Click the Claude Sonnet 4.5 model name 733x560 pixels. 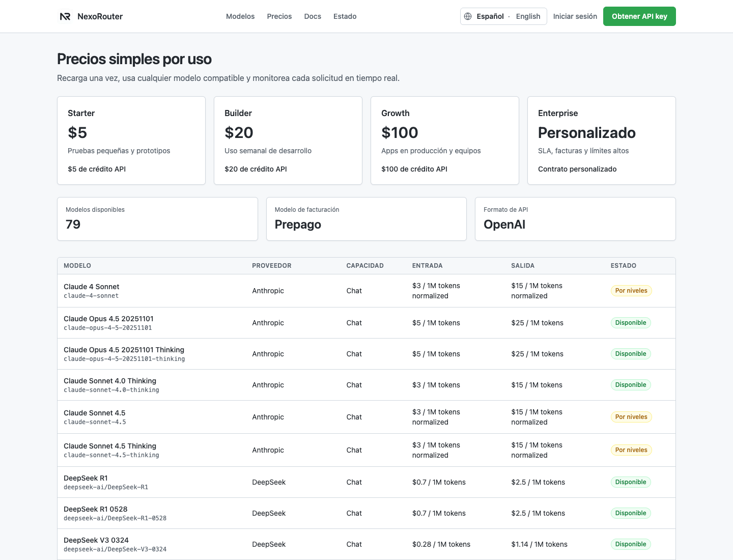pyautogui.click(x=94, y=413)
